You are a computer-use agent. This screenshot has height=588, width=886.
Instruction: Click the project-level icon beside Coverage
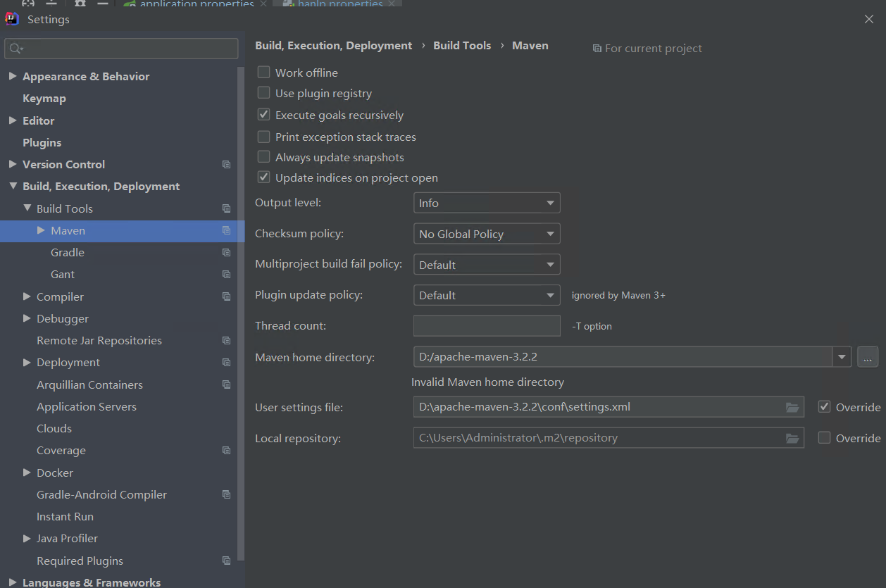tap(226, 451)
